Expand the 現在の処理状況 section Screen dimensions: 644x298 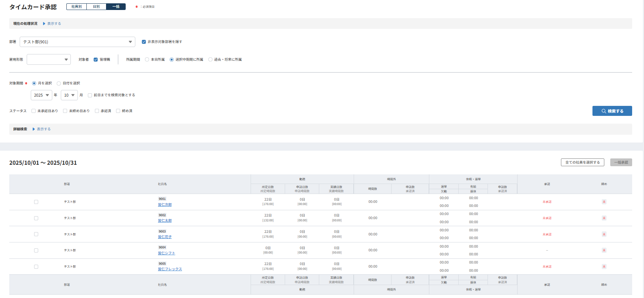click(52, 24)
